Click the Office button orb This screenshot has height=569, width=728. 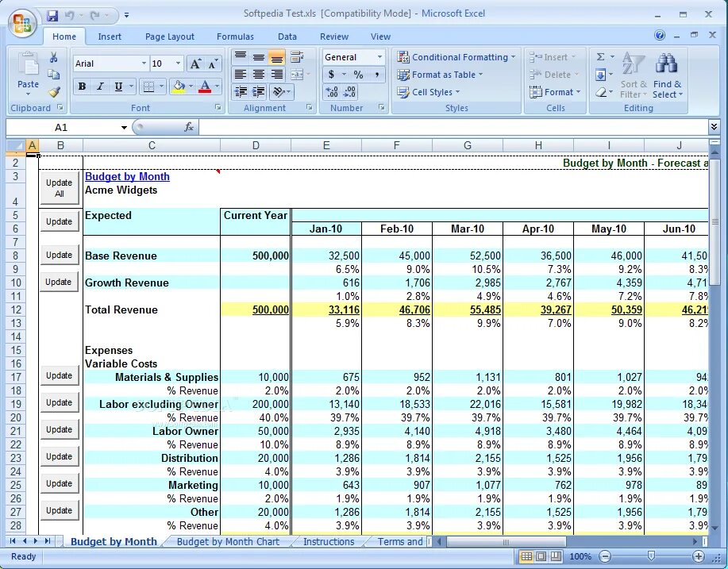(x=22, y=23)
